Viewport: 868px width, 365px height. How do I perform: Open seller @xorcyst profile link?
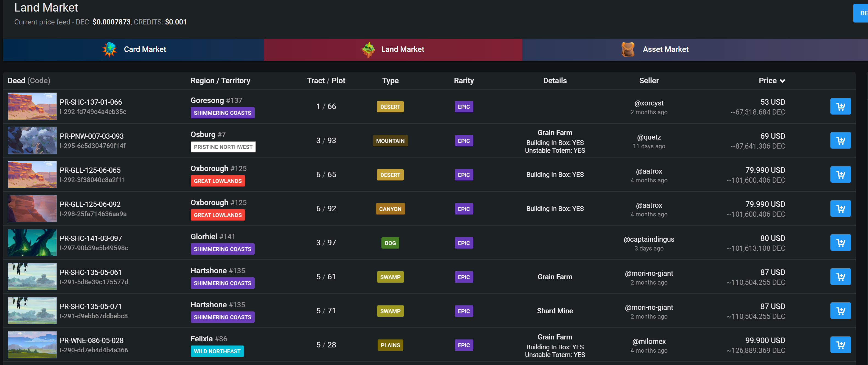point(649,103)
